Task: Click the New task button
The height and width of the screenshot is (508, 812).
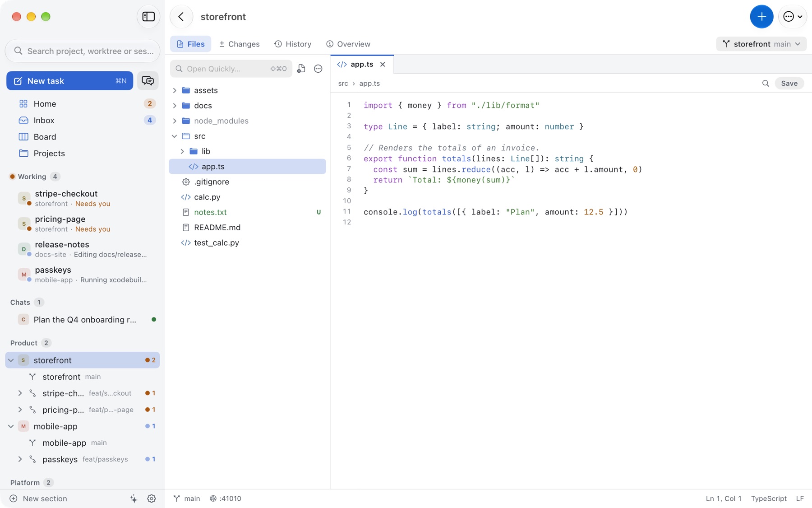Action: coord(70,81)
